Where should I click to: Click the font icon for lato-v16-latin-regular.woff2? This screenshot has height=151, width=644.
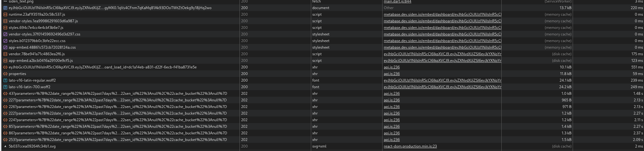5,80
